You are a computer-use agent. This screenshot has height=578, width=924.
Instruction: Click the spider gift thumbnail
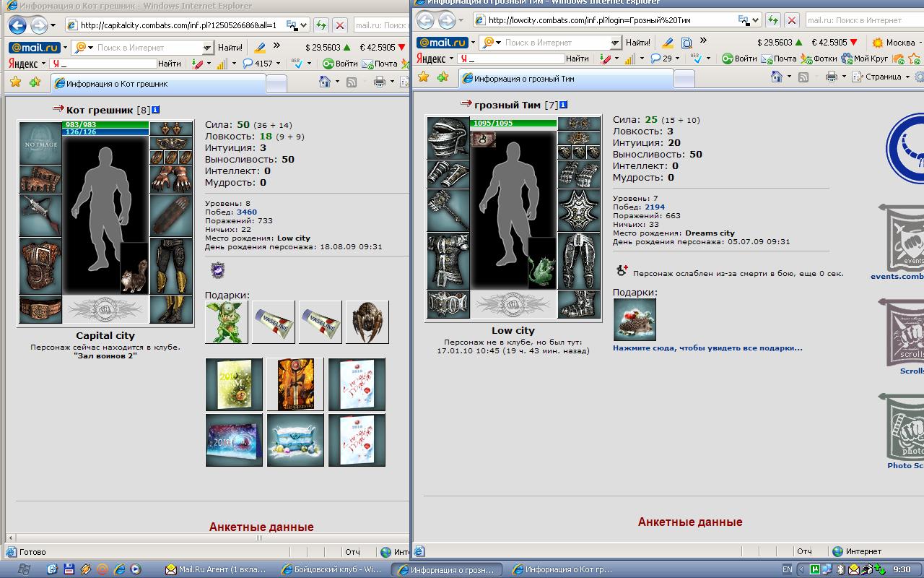(x=367, y=322)
